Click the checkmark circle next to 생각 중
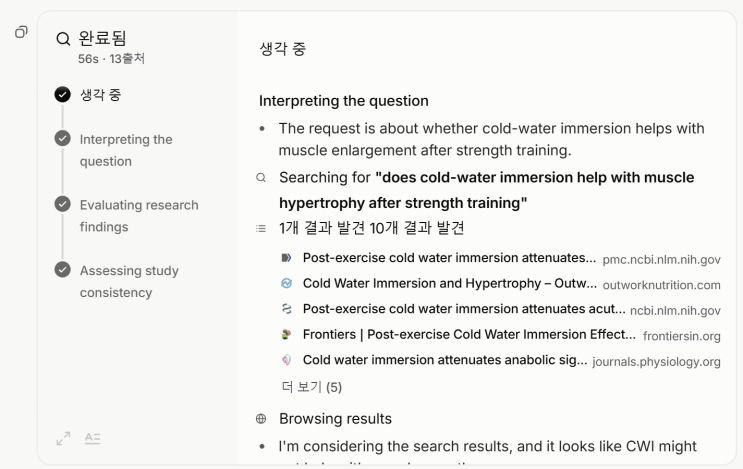This screenshot has width=743, height=469. [63, 95]
